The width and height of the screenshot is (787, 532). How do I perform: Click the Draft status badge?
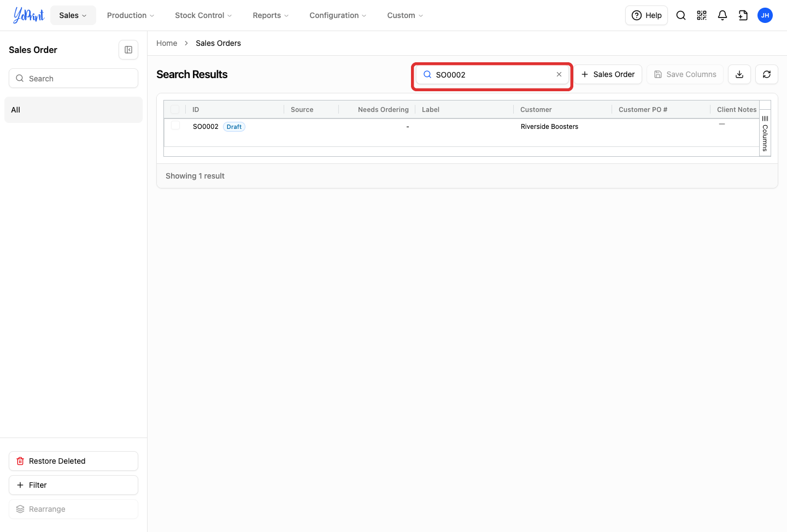[234, 127]
